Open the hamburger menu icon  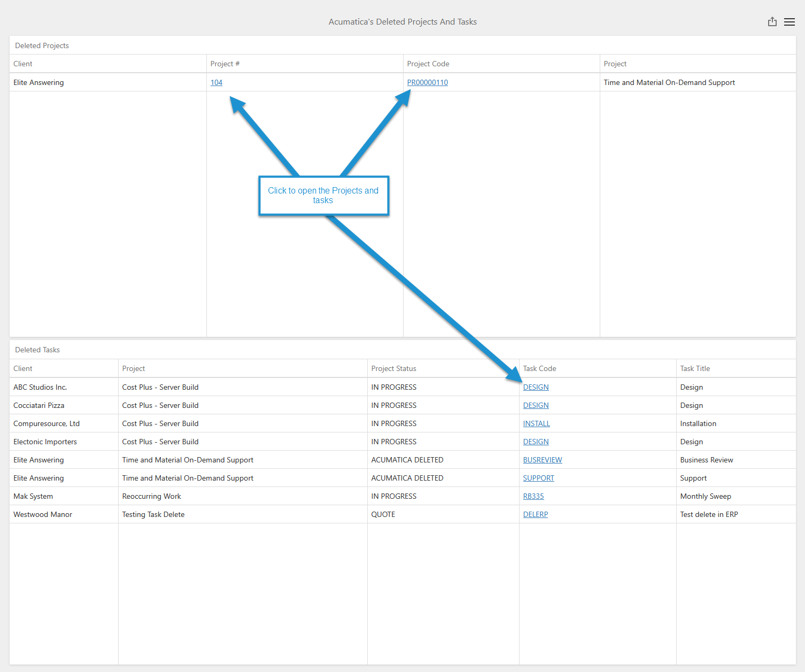(789, 21)
